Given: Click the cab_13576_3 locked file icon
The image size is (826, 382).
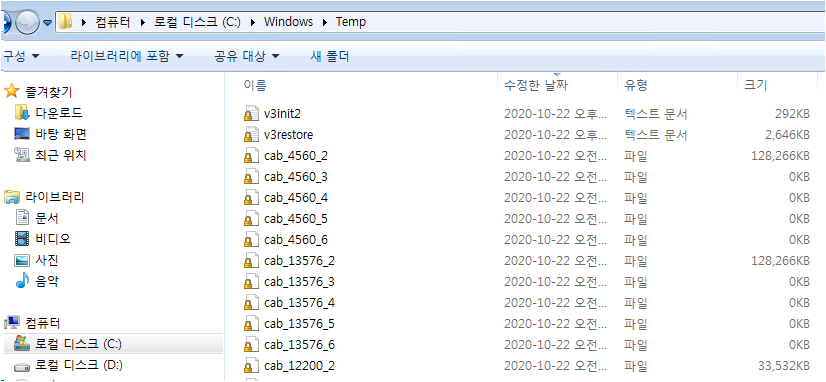Looking at the screenshot, I should [x=251, y=281].
